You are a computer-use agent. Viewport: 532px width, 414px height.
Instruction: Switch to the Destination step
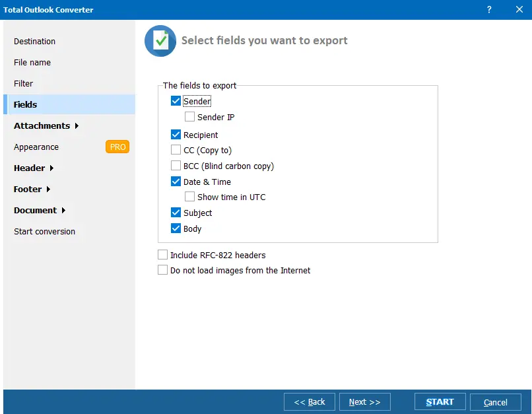tap(33, 41)
